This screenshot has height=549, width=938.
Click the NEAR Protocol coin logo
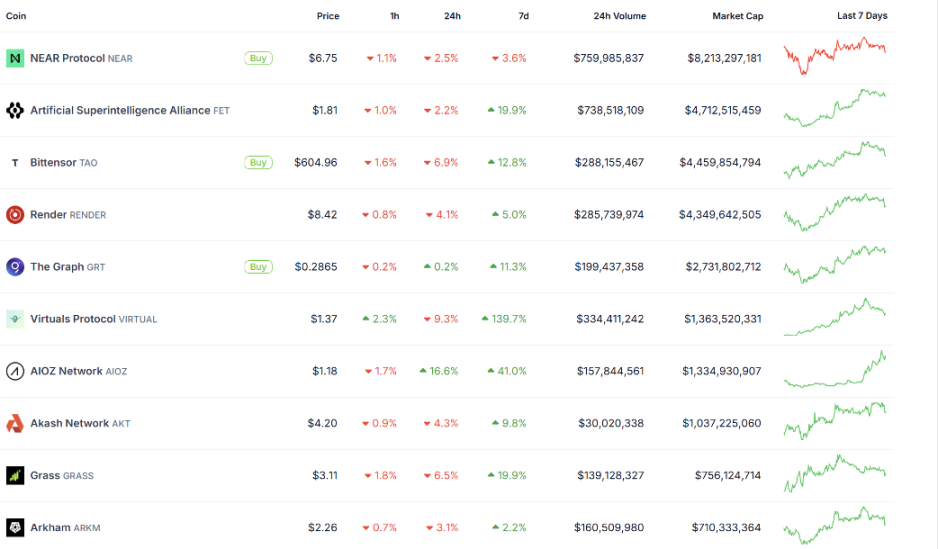click(x=15, y=58)
